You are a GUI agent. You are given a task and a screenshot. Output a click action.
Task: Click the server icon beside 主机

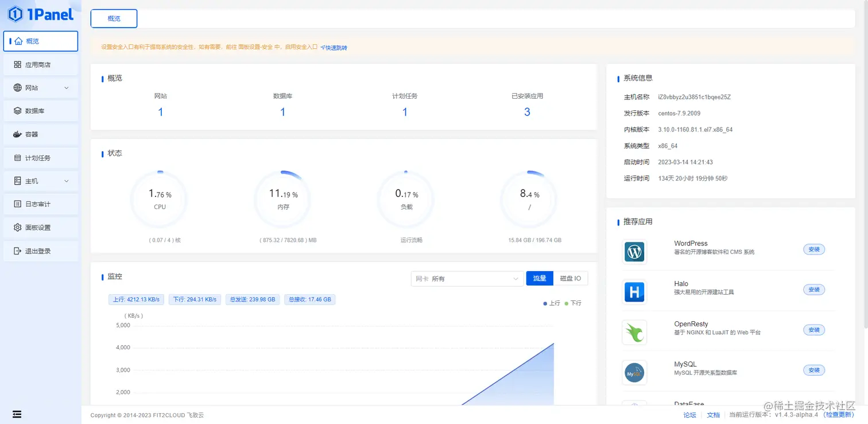pos(17,181)
